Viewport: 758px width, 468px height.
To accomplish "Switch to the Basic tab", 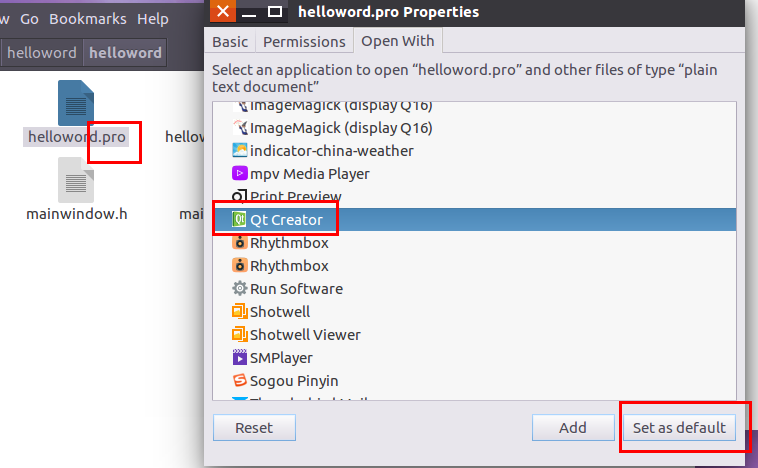I will pyautogui.click(x=230, y=42).
